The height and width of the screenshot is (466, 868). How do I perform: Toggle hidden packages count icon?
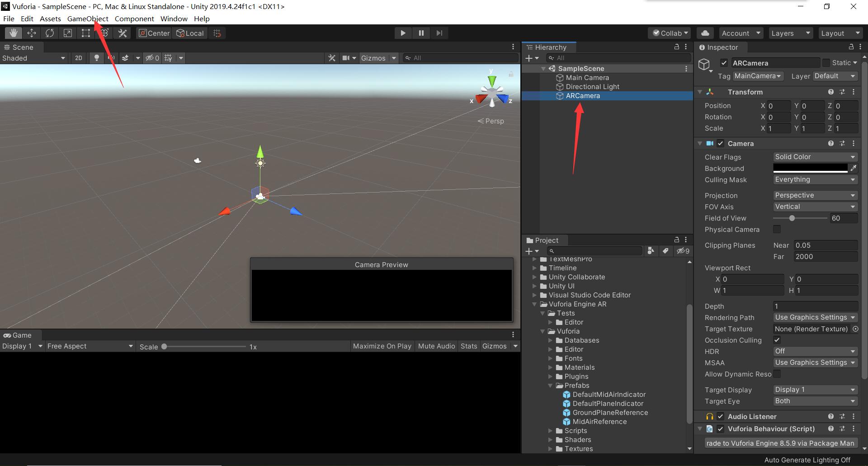click(683, 251)
